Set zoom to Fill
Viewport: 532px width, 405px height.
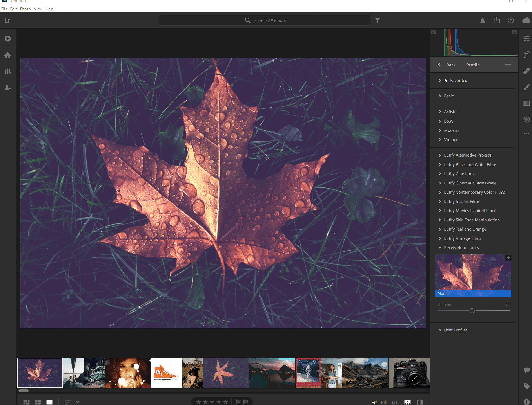[384, 402]
